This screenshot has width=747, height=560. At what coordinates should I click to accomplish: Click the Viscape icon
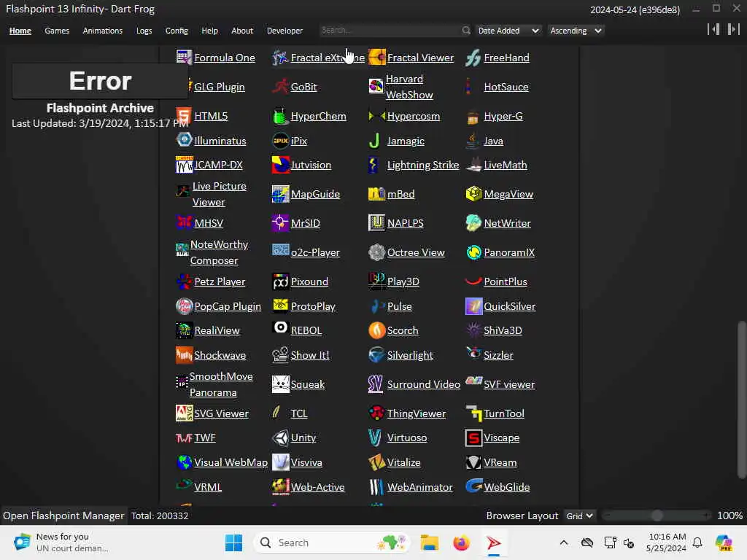click(x=473, y=437)
